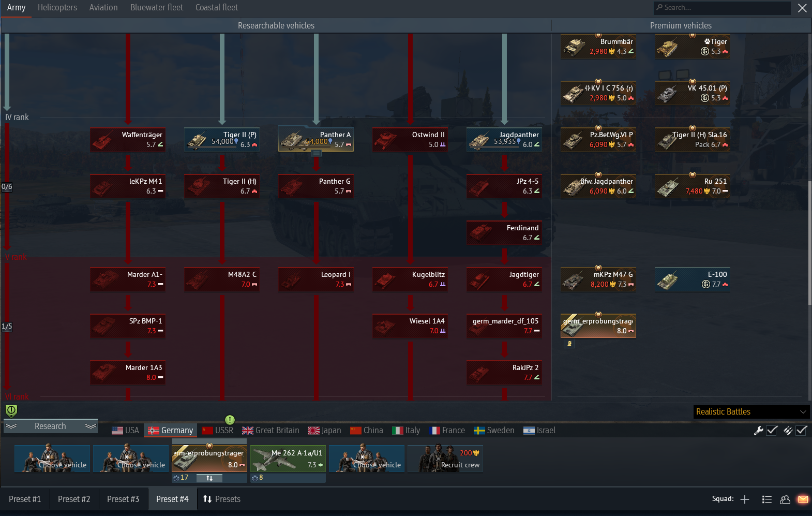Select the Wiesel 1A4 vehicle
Image resolution: width=812 pixels, height=516 pixels.
pyautogui.click(x=410, y=326)
